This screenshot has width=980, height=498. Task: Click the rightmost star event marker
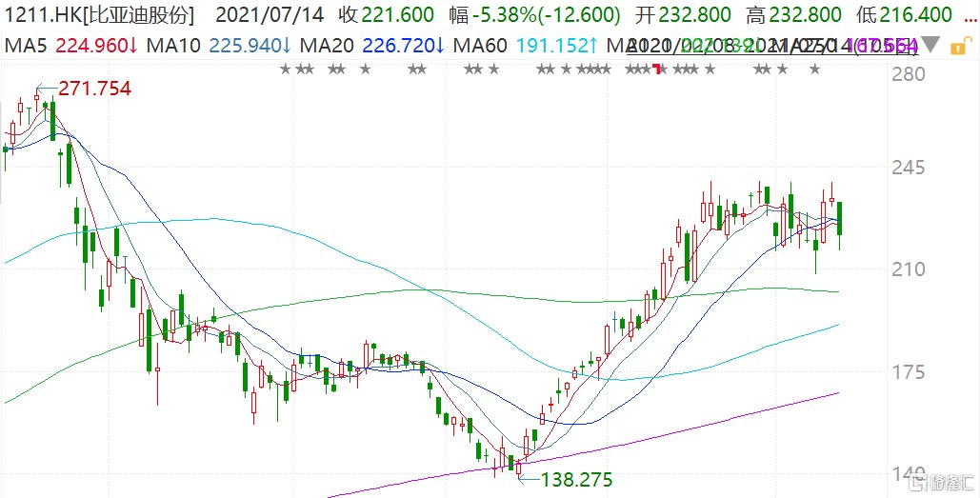tap(815, 70)
